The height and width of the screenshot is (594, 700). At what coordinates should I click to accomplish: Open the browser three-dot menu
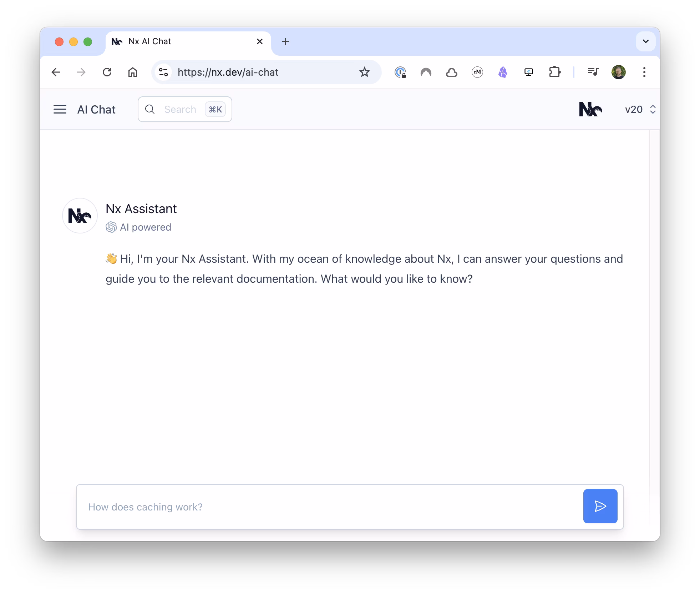tap(644, 72)
